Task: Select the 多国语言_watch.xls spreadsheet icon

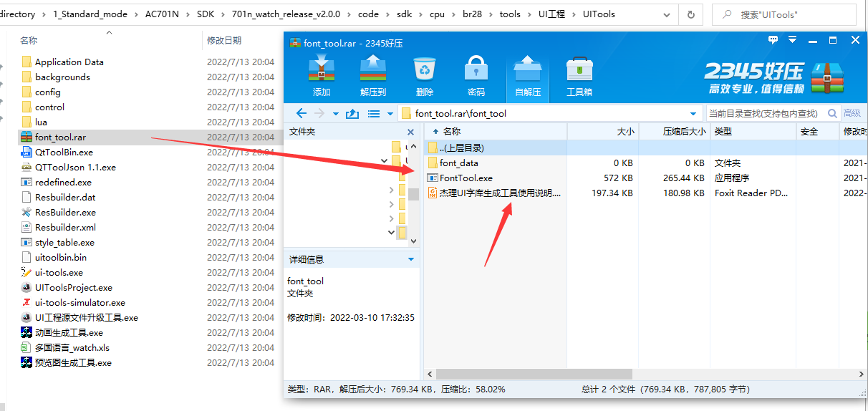Action: pos(26,347)
